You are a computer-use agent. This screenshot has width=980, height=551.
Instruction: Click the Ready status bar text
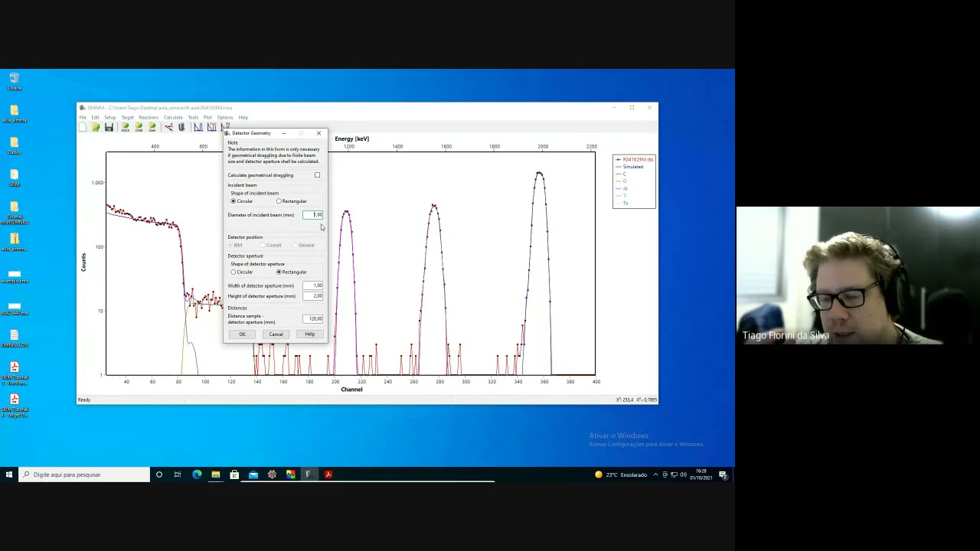tap(83, 399)
